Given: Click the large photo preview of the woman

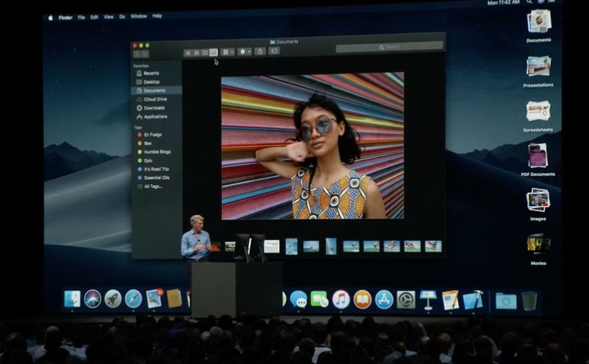Looking at the screenshot, I should click(x=313, y=145).
